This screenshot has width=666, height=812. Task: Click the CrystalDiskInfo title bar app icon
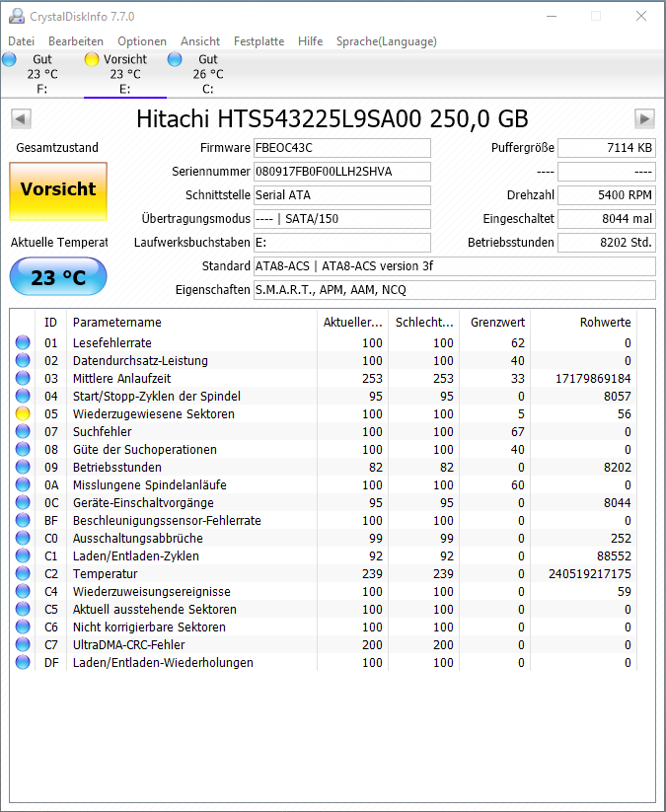pyautogui.click(x=17, y=16)
